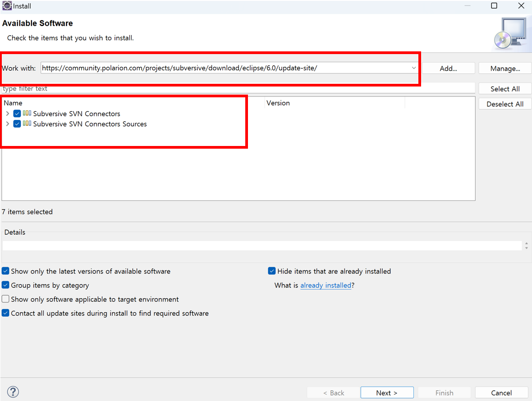532x401 pixels.
Task: Select the Subversive SVN Connectors Sources row label
Action: click(90, 124)
